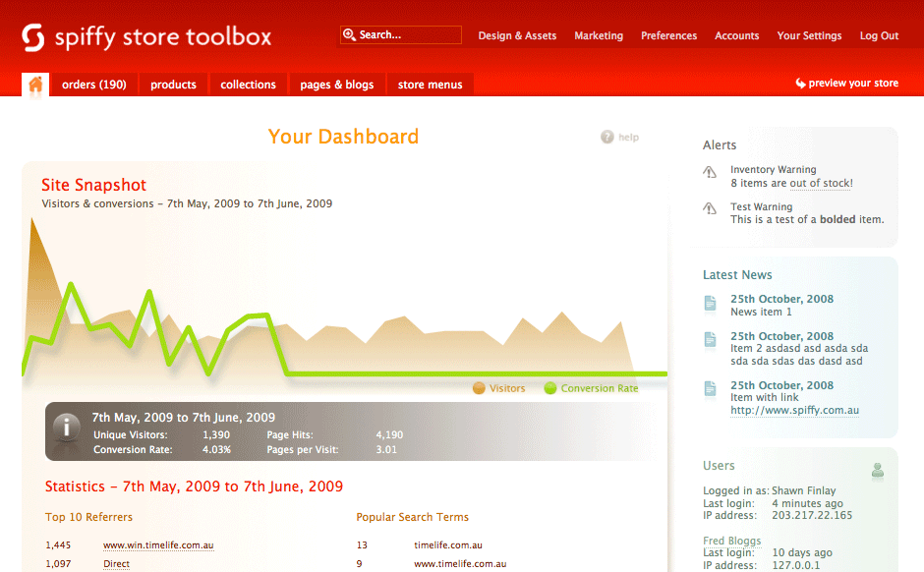Click the referrer count 1,445
This screenshot has width=924, height=572.
[58, 544]
